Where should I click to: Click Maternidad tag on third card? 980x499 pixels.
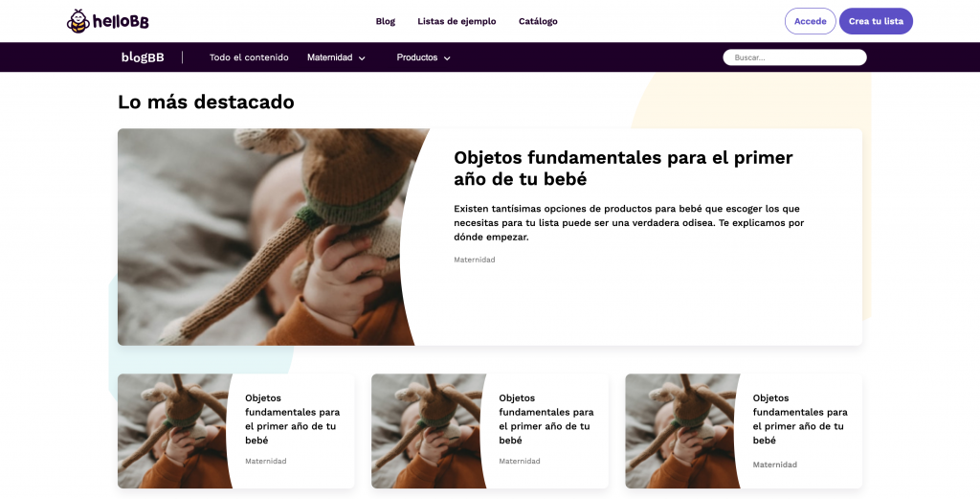774,465
